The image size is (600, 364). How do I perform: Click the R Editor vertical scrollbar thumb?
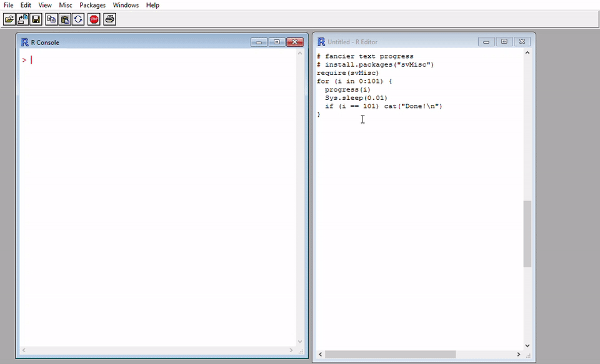pyautogui.click(x=527, y=234)
